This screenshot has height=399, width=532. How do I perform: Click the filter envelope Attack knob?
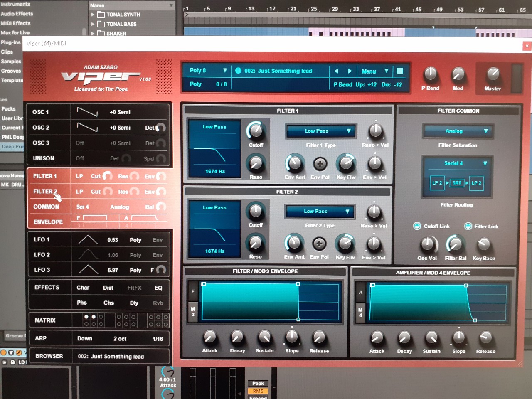[209, 337]
